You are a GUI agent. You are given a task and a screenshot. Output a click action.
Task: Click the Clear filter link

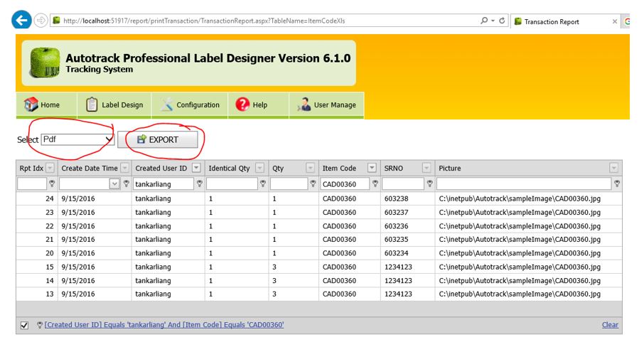coord(610,325)
